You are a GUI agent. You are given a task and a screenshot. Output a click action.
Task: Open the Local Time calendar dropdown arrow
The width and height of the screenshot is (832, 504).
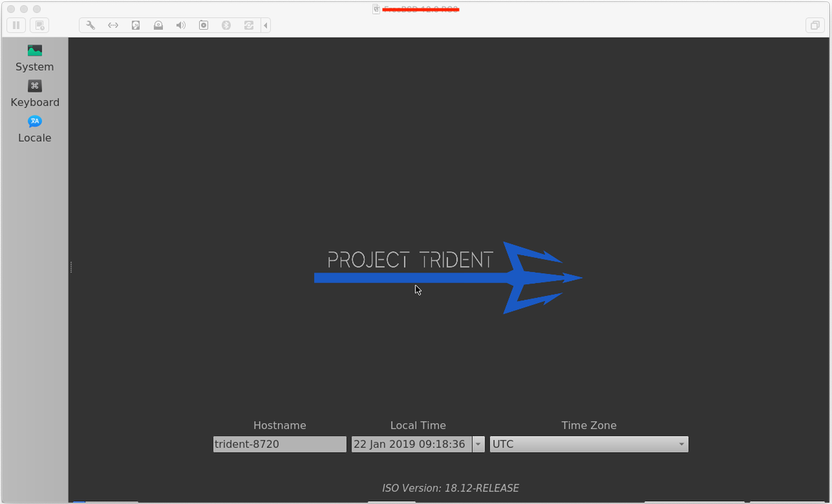tap(478, 444)
